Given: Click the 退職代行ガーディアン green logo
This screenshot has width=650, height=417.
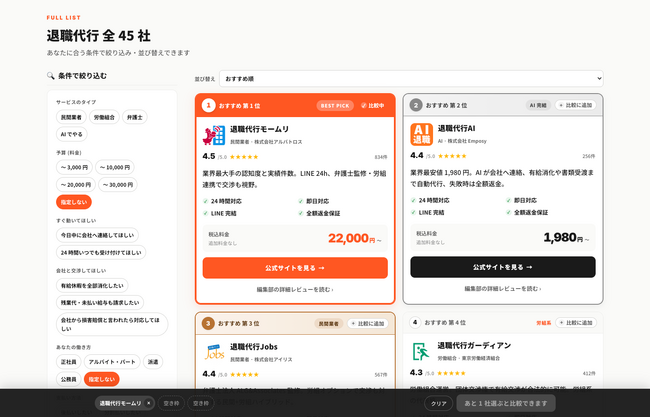Looking at the screenshot, I should click(422, 351).
